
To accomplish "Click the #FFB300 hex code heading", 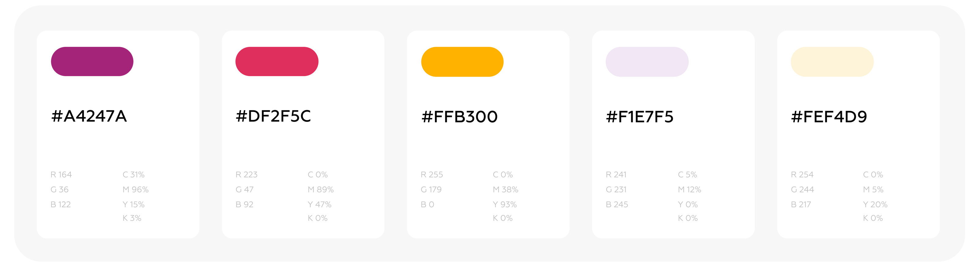I will tap(460, 117).
